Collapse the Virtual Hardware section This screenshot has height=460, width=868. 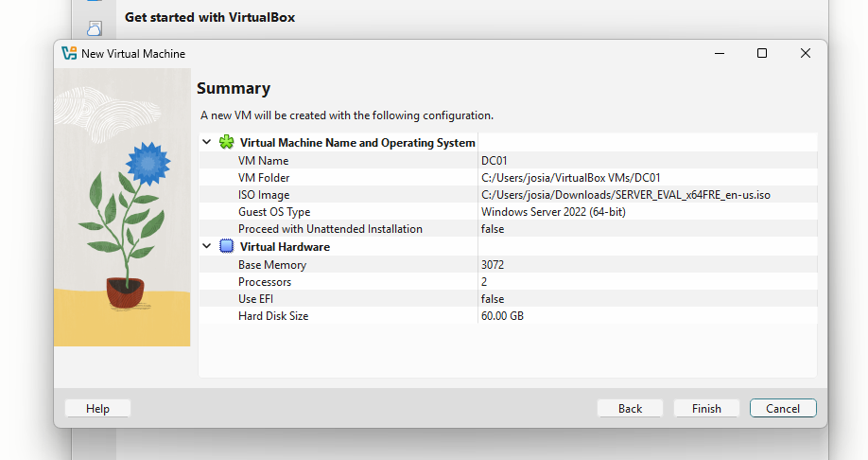point(206,245)
